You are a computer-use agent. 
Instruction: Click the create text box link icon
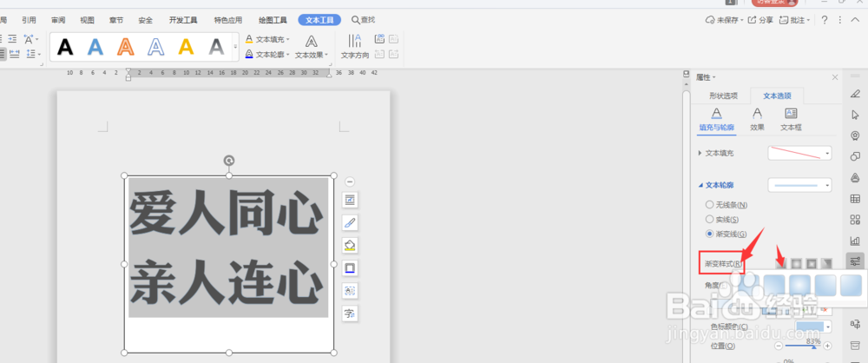coord(379,39)
